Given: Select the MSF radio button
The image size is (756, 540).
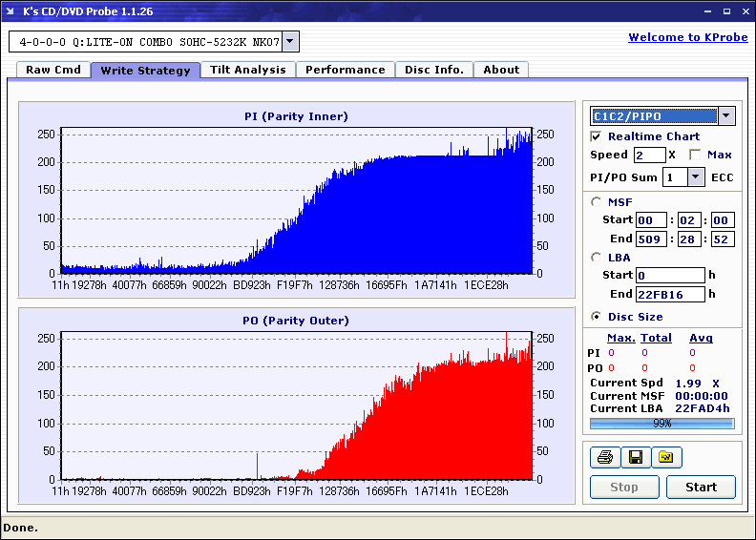Looking at the screenshot, I should click(x=597, y=202).
